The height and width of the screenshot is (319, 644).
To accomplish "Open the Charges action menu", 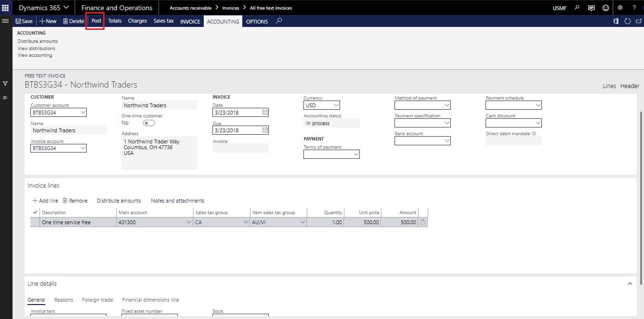I will pyautogui.click(x=137, y=21).
